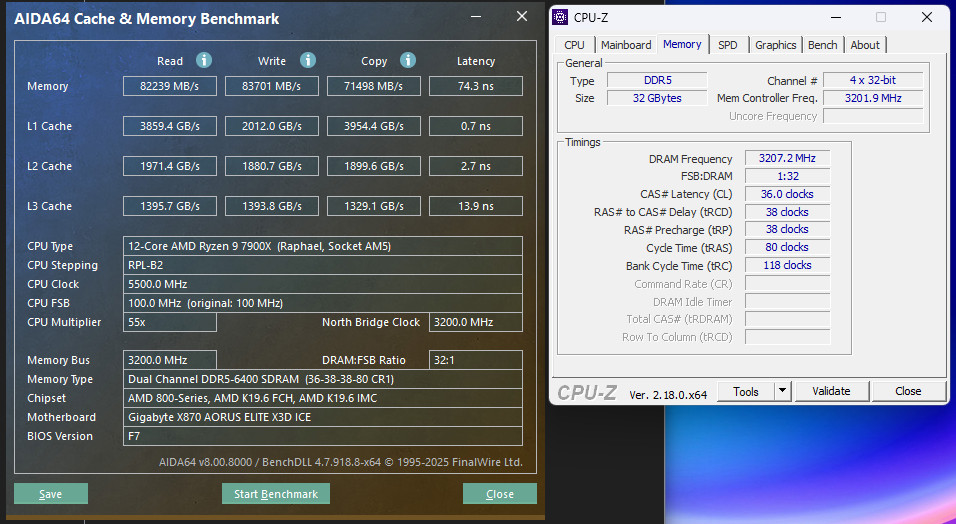The width and height of the screenshot is (956, 524).
Task: Open the Graphics tab
Action: coord(775,45)
